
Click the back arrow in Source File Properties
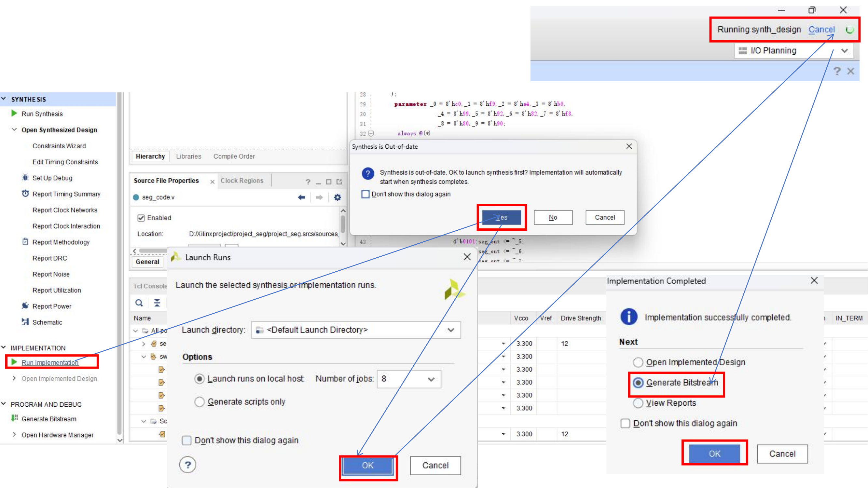pos(302,197)
